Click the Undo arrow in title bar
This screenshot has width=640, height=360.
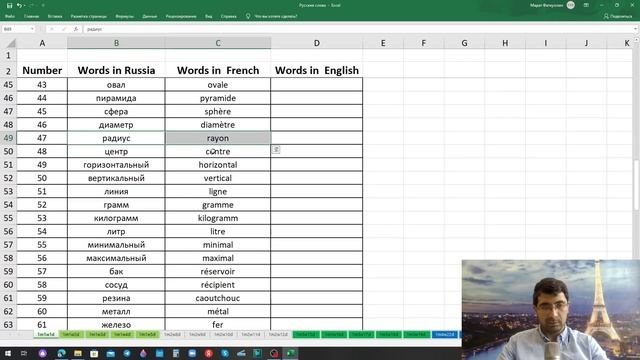(x=19, y=5)
